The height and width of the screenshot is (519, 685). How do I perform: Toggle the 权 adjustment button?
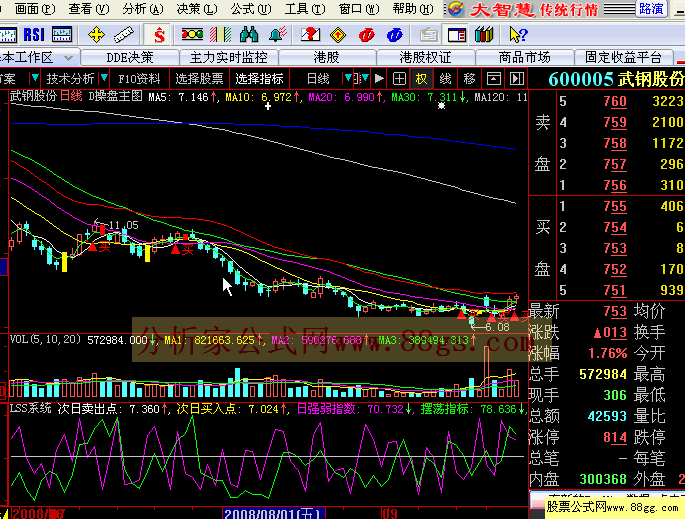(421, 79)
